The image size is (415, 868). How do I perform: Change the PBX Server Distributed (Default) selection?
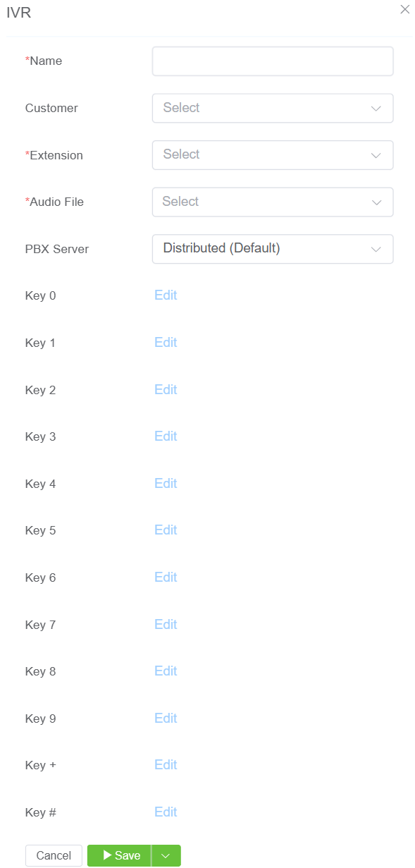point(273,249)
